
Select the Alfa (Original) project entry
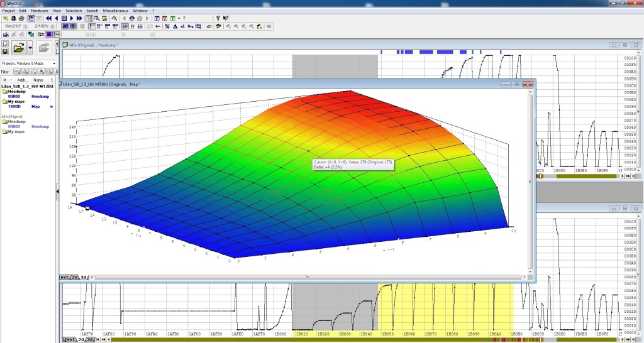coord(12,116)
